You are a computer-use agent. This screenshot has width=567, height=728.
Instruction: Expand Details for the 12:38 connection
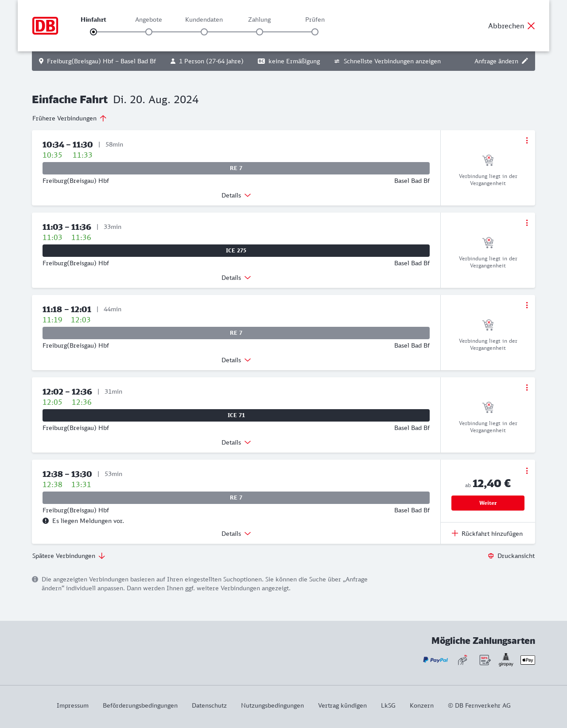click(236, 534)
